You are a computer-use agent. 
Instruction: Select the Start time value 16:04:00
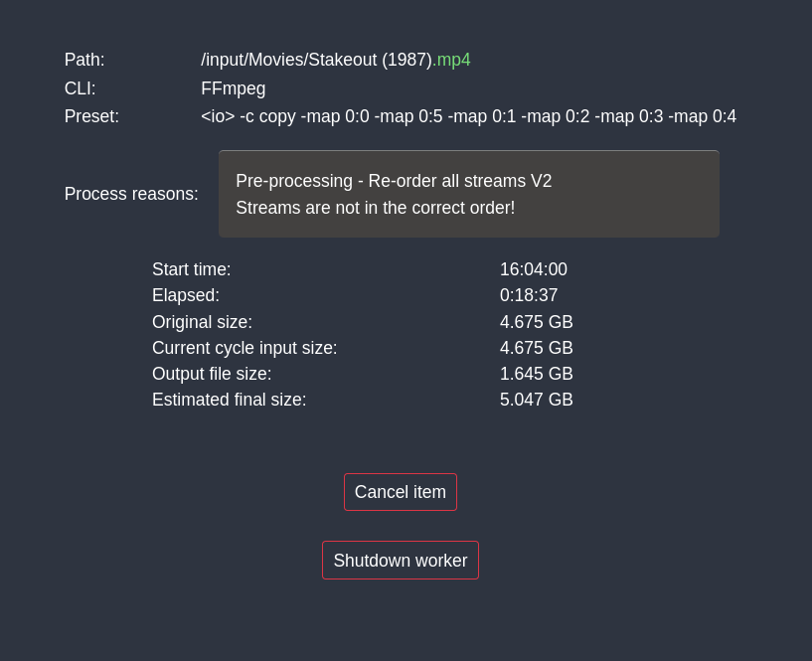point(534,269)
